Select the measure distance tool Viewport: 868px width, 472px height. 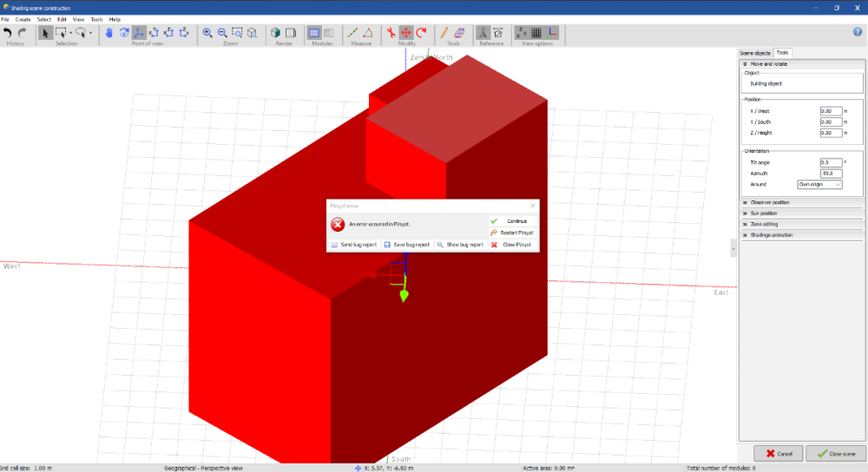point(353,32)
